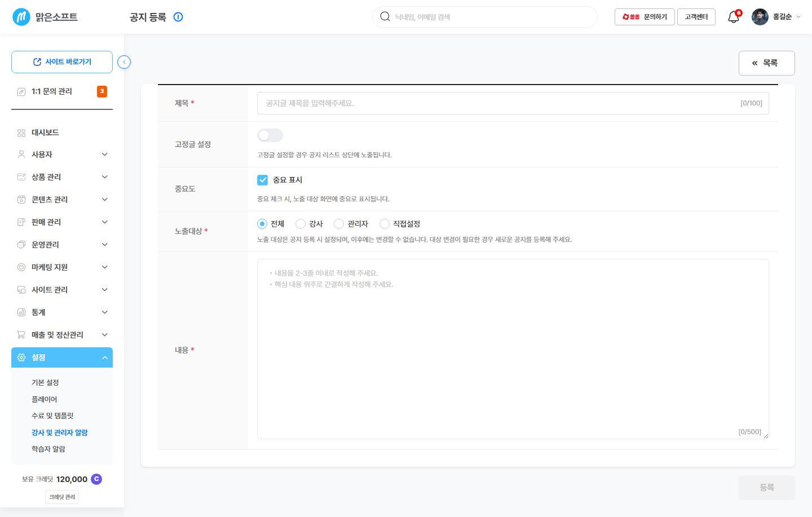Click the 마케팅 지원 icon
812x517 pixels.
tap(21, 267)
